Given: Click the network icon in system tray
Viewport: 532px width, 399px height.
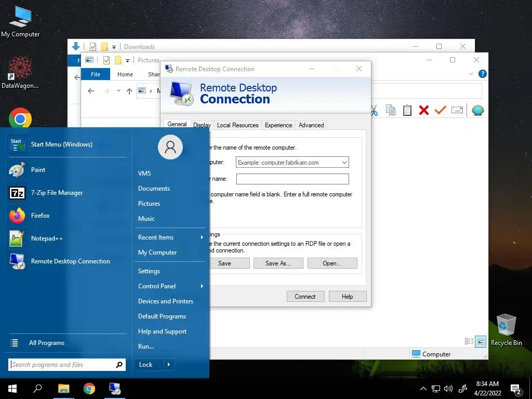Looking at the screenshot, I should coord(436,389).
